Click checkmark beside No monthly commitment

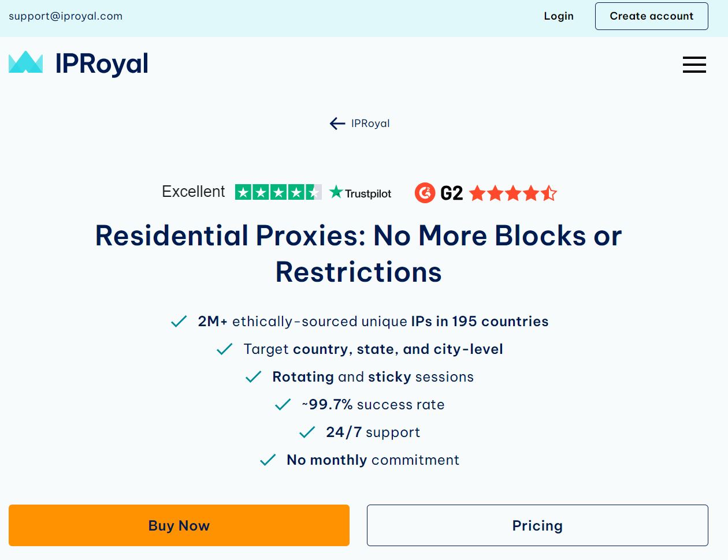[x=268, y=460]
